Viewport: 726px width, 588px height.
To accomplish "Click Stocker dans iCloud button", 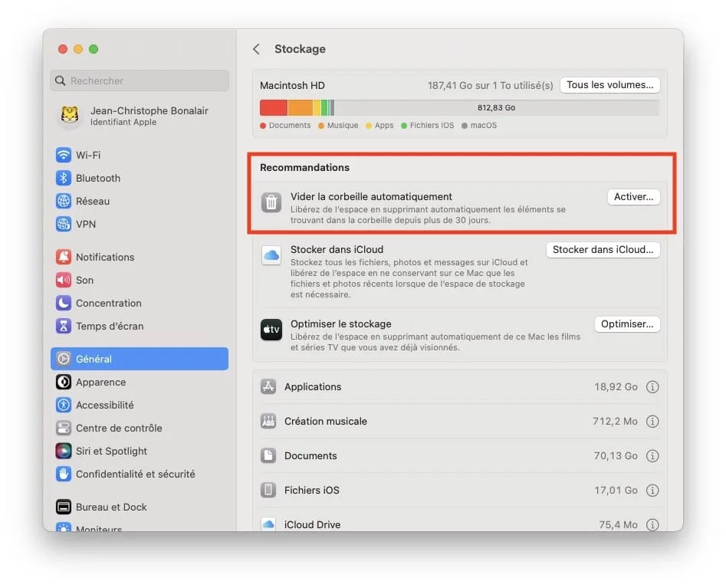I will pyautogui.click(x=603, y=250).
